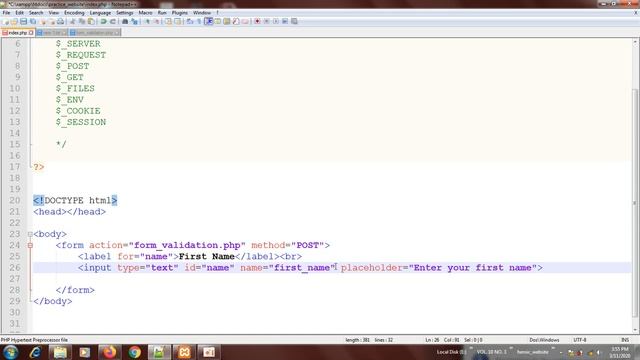This screenshot has height=360, width=640.
Task: Open the View menu
Action: [53, 13]
